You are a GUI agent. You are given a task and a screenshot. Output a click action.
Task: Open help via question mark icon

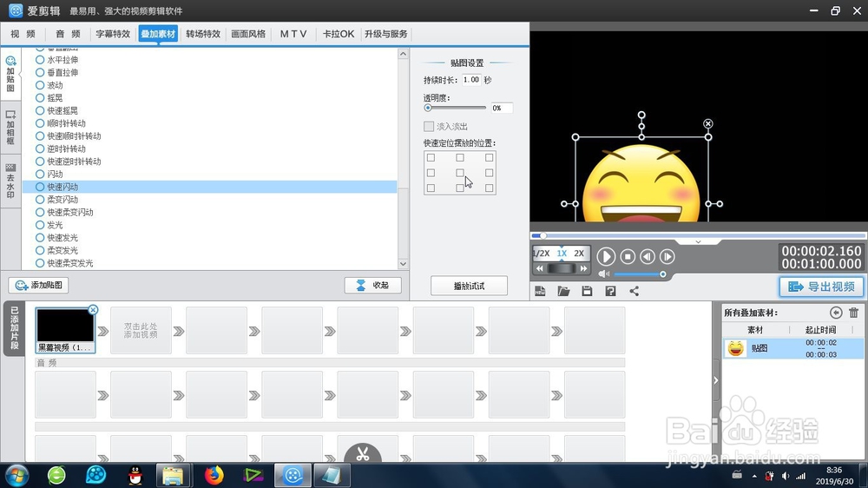tap(610, 292)
